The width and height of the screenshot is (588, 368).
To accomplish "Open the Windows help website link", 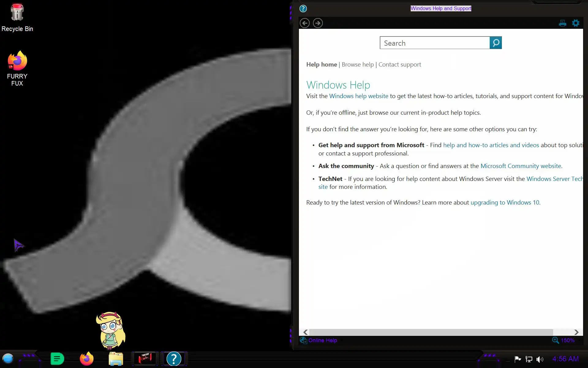I will click(358, 96).
